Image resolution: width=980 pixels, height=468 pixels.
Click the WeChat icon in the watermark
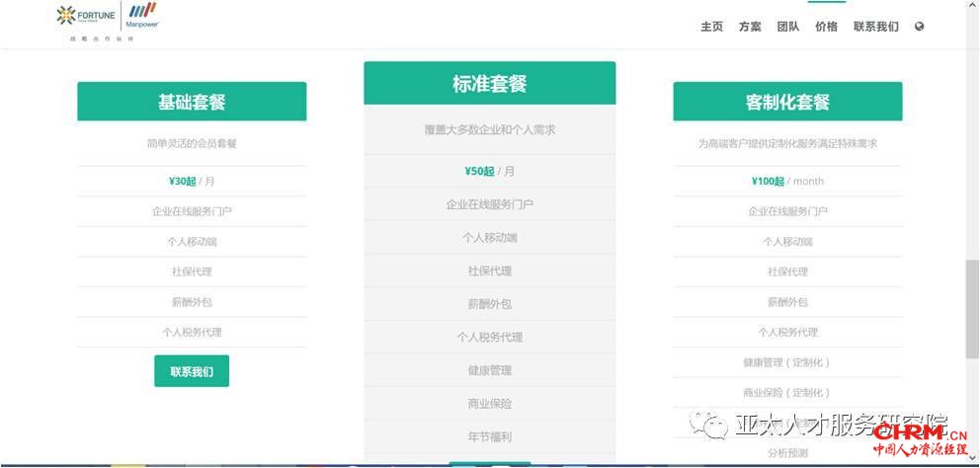click(709, 425)
